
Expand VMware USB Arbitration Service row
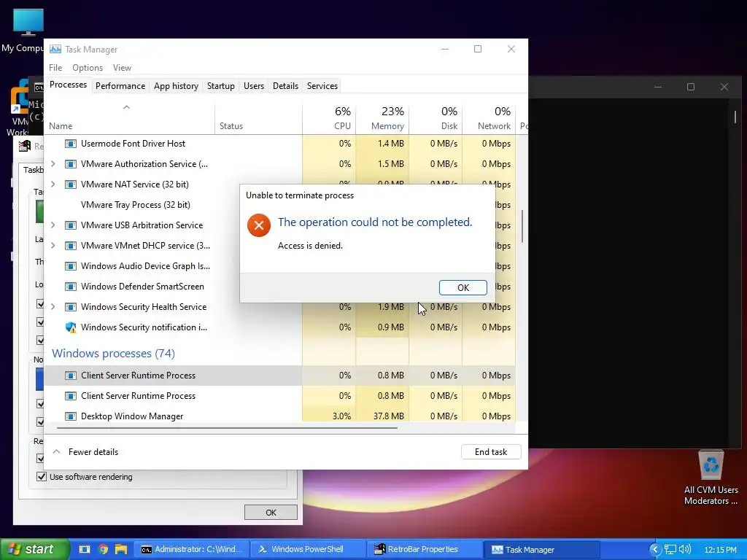pyautogui.click(x=53, y=225)
